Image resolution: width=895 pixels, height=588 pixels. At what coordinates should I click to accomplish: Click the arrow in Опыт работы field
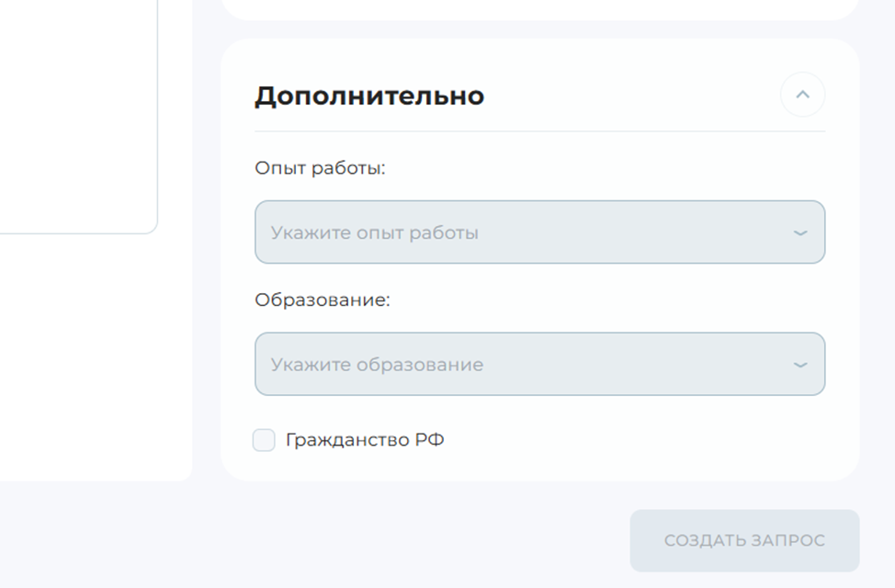pyautogui.click(x=800, y=233)
